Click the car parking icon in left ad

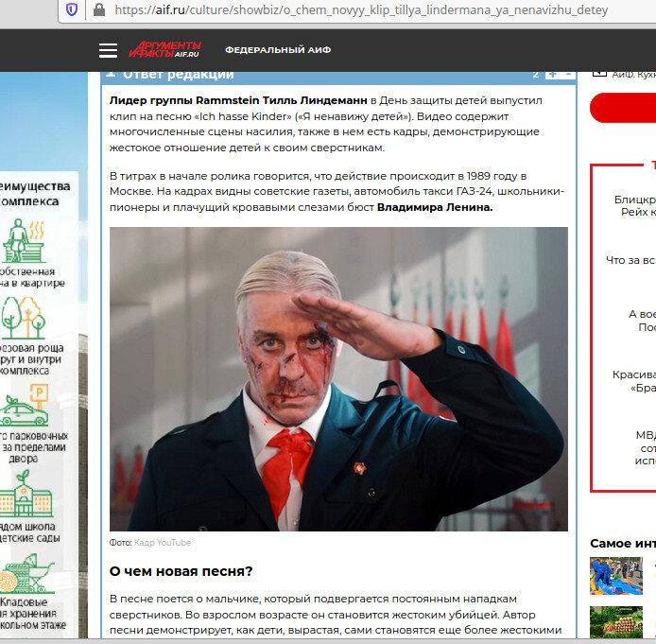point(24,405)
